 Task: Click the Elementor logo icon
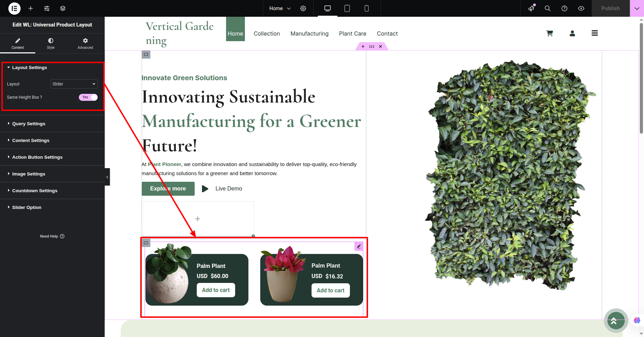(x=14, y=8)
